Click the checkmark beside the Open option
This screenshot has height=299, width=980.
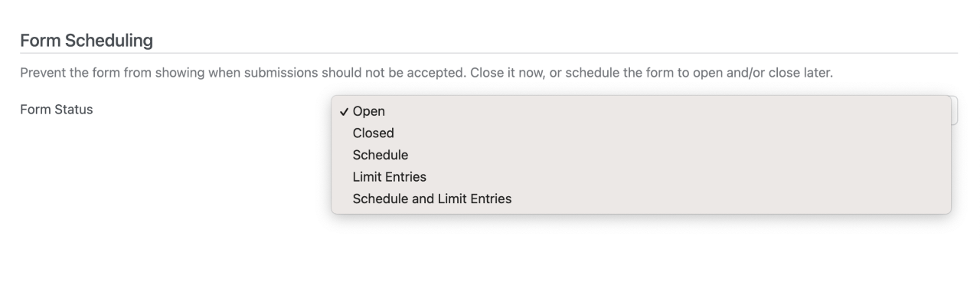point(344,111)
